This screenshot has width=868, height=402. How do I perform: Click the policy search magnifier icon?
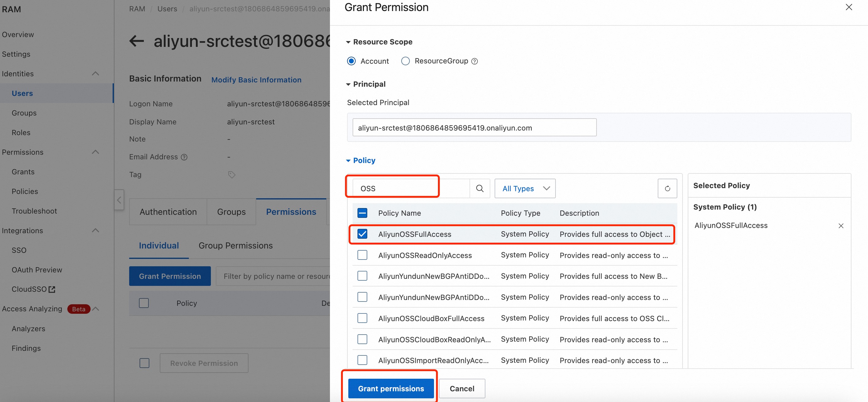[480, 188]
